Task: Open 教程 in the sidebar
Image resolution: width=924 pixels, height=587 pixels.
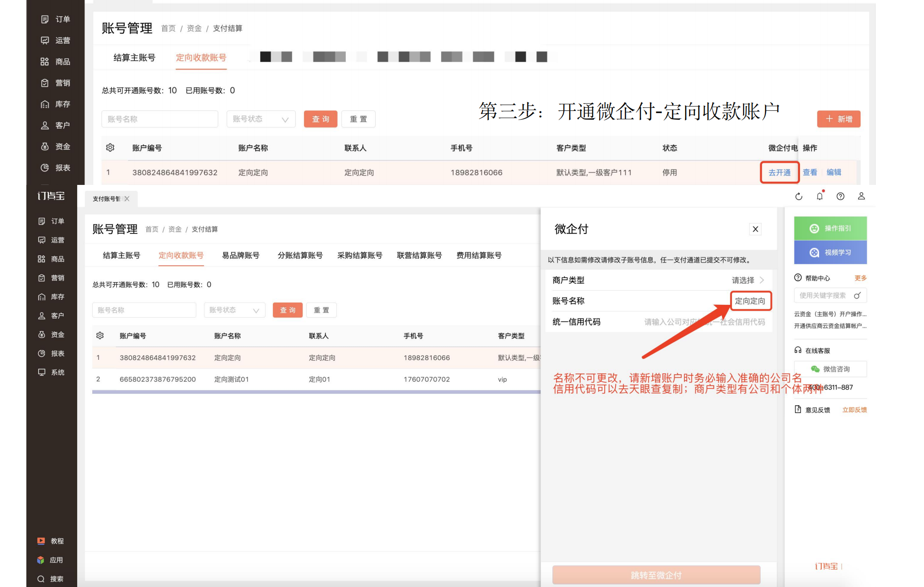Action: pyautogui.click(x=50, y=541)
